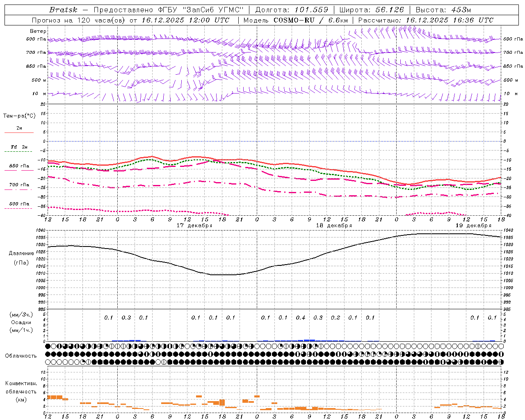Click the "17 декабря" date label
This screenshot has height=420, width=525.
[x=194, y=226]
